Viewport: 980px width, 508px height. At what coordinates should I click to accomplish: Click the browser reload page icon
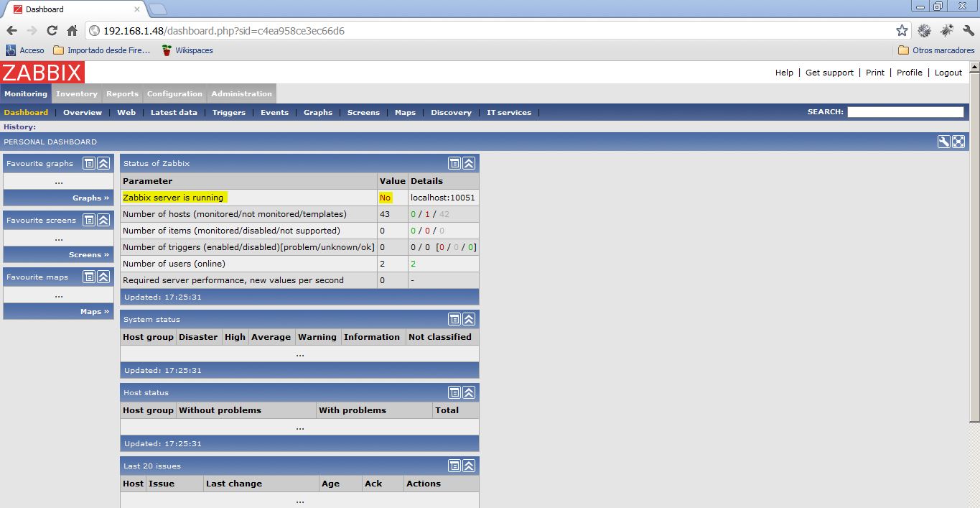(52, 31)
